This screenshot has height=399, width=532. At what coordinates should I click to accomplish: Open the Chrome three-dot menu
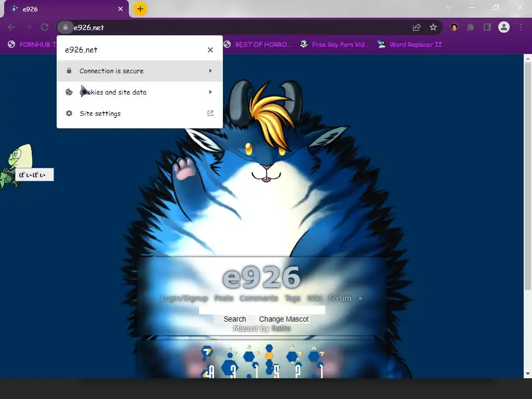[521, 27]
